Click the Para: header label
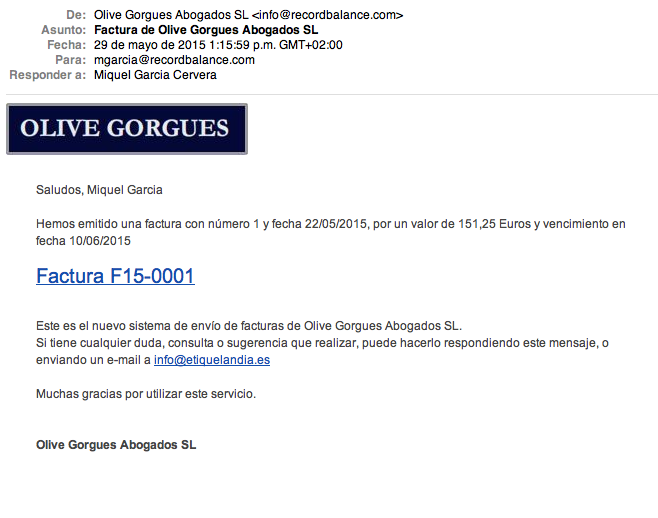The width and height of the screenshot is (658, 518). point(70,60)
